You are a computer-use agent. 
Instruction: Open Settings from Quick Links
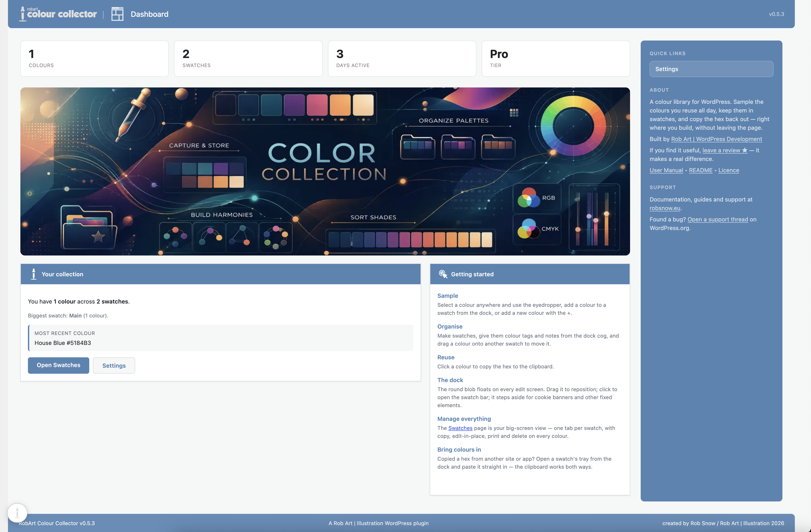711,69
